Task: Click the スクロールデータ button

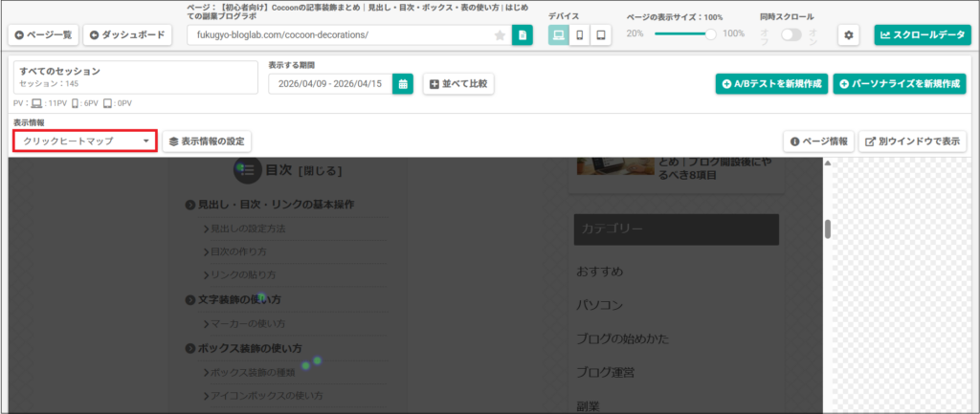Action: pyautogui.click(x=922, y=35)
